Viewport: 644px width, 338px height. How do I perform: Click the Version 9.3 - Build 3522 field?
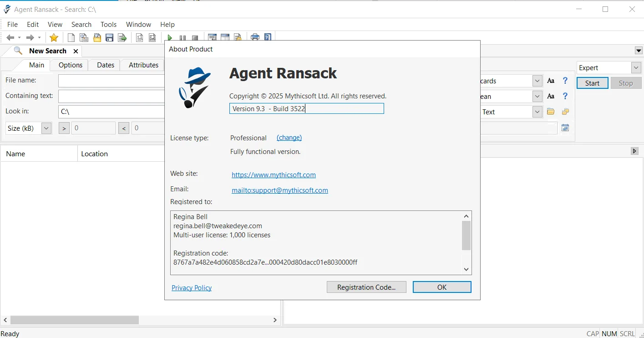(306, 108)
